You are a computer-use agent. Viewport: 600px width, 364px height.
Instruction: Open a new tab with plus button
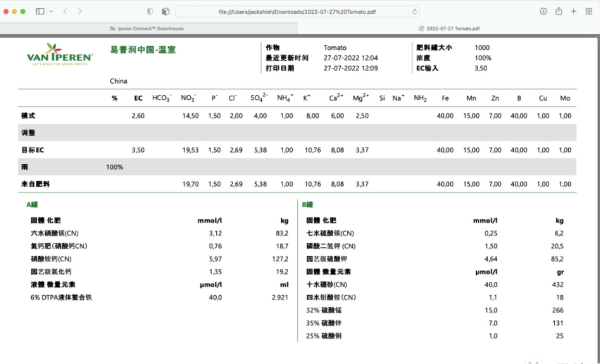pyautogui.click(x=574, y=11)
